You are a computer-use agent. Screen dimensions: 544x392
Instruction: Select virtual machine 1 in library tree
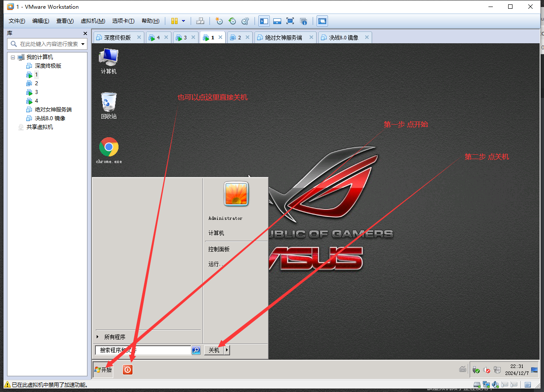[x=36, y=75]
